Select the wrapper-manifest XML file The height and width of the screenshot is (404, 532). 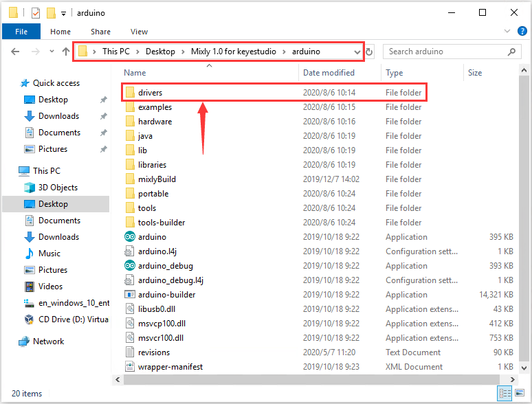pyautogui.click(x=170, y=367)
